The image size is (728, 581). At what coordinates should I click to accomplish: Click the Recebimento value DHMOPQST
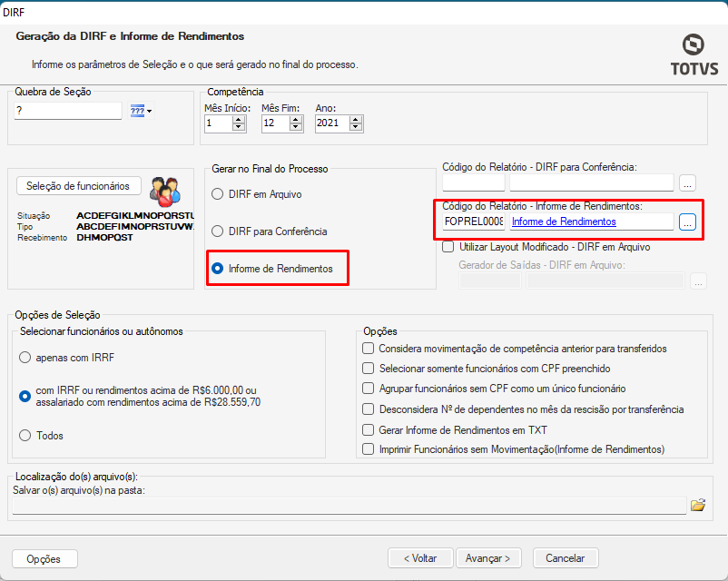pyautogui.click(x=104, y=237)
